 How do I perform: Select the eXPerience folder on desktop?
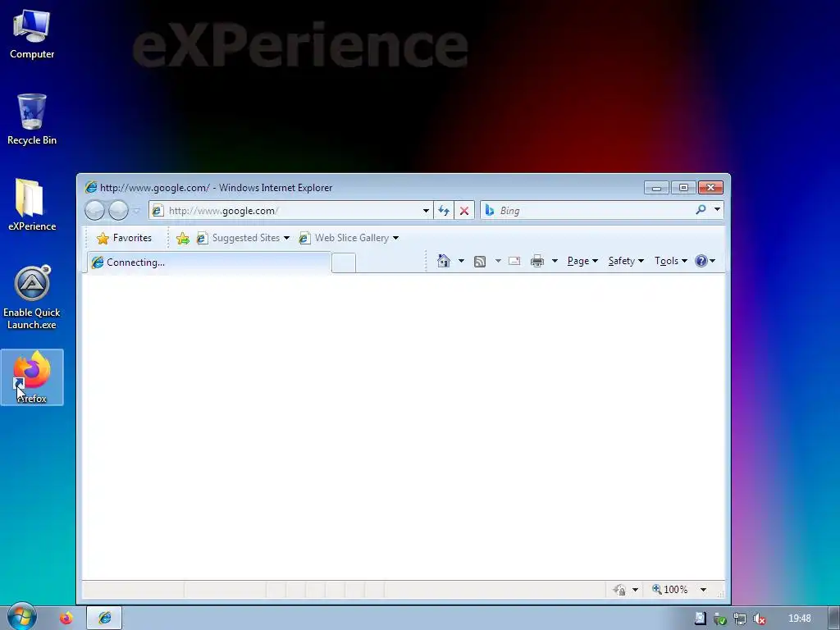[32, 205]
